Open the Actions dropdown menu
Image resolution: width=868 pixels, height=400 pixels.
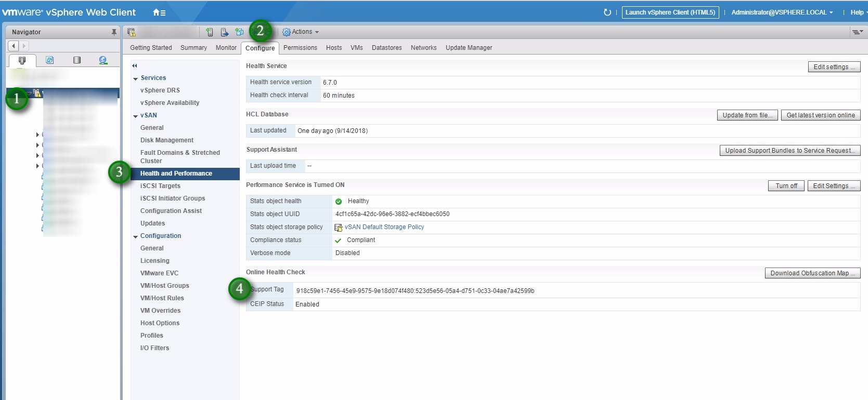pyautogui.click(x=301, y=32)
